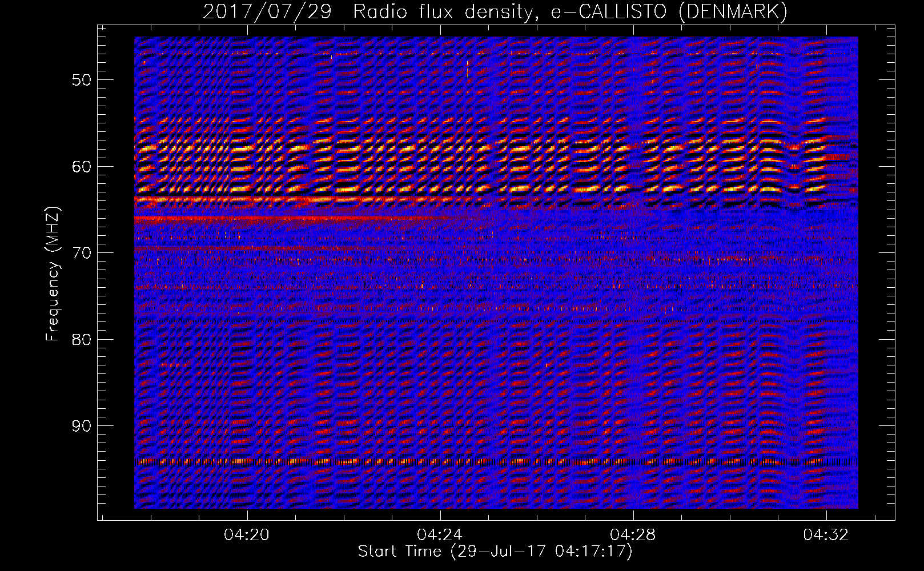The image size is (924, 571).
Task: Click the 'Frequency (MHZ)' axis label
Action: (53, 274)
